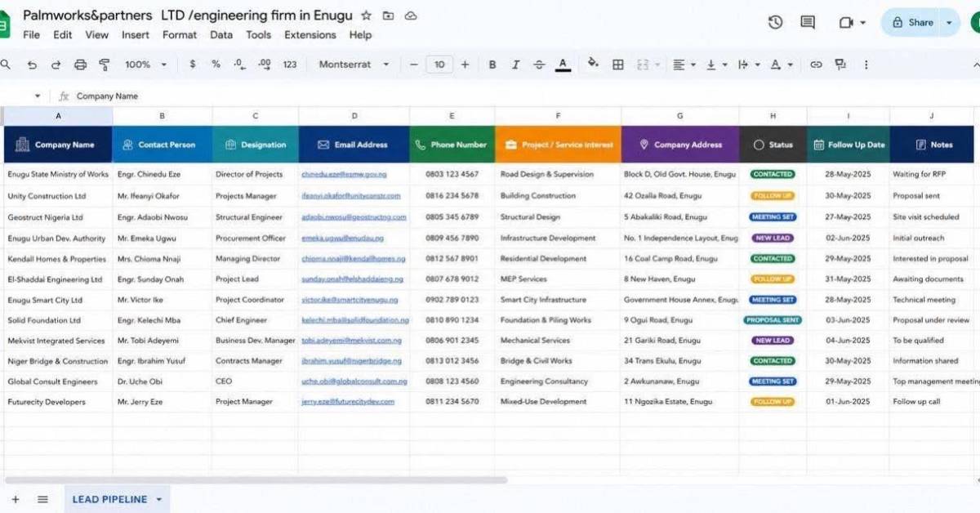Click the font size field showing 10

pyautogui.click(x=439, y=65)
